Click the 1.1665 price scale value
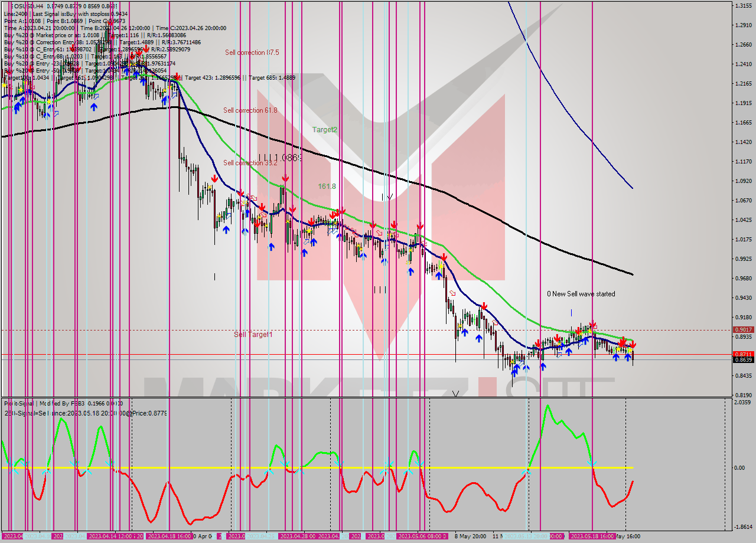 (743, 122)
